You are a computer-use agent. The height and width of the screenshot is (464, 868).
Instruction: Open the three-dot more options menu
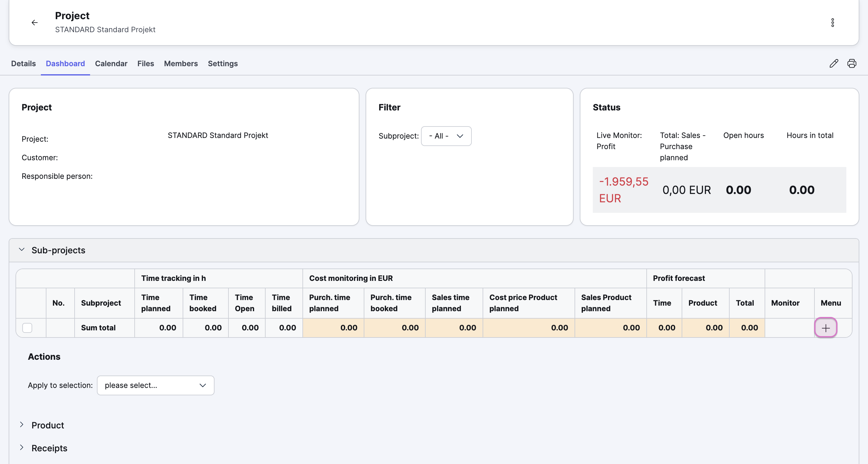coord(832,23)
